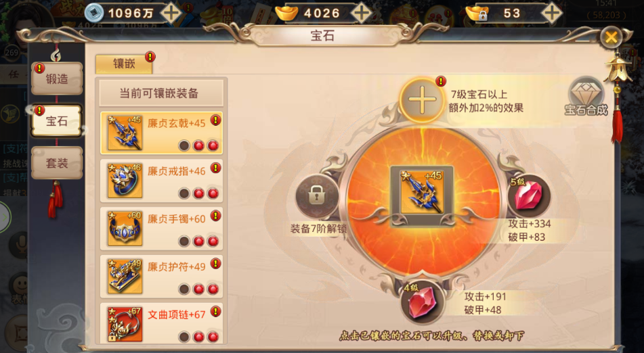Screen dimensions: 644x353
Task: Open the 宝石合成 gem synthesis icon
Action: click(586, 97)
